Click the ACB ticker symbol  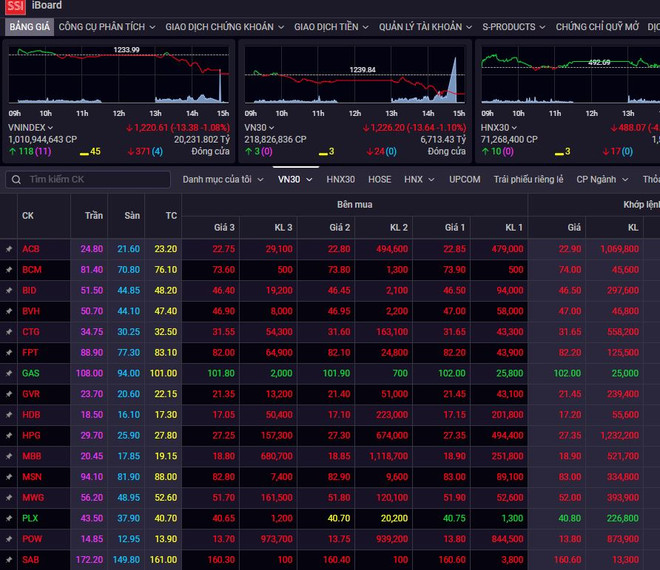tap(31, 249)
